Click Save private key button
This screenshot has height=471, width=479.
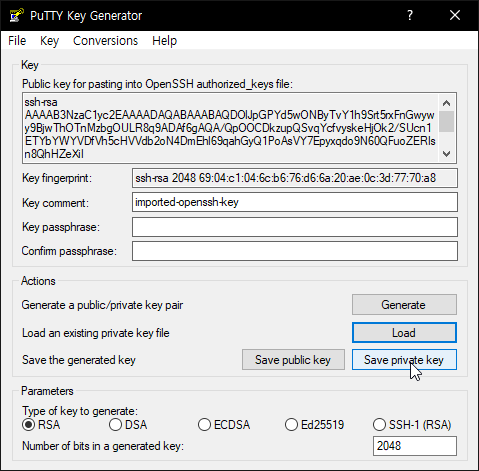tap(404, 360)
